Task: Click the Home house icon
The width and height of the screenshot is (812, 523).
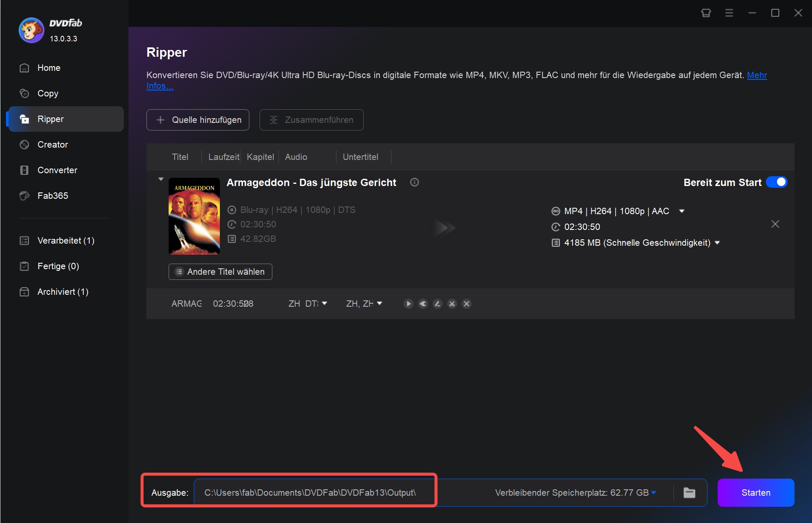Action: (24, 68)
